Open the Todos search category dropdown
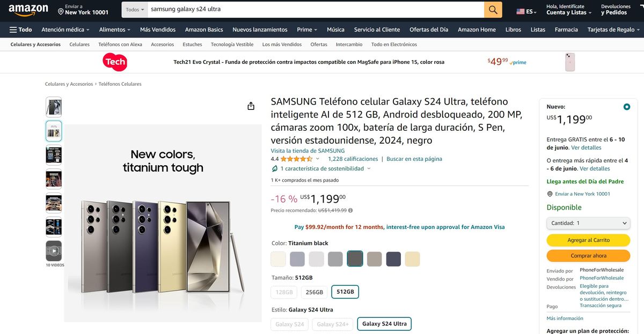 (135, 10)
